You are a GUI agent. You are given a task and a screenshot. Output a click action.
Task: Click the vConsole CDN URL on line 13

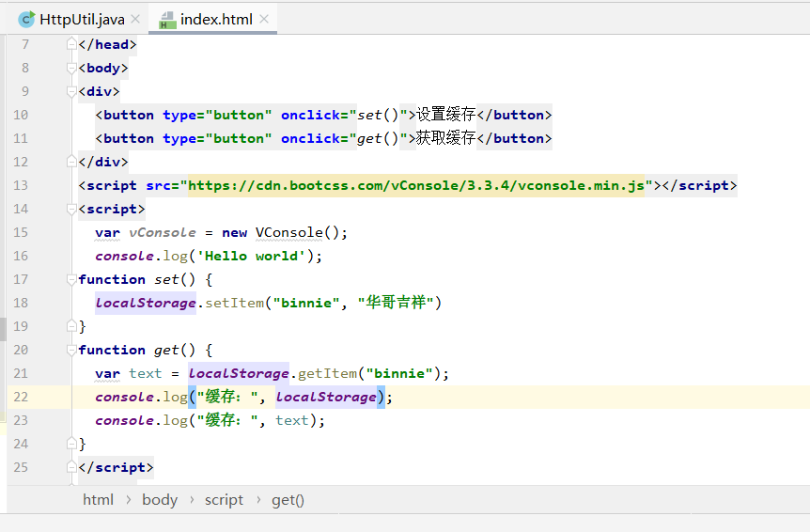[x=416, y=185]
